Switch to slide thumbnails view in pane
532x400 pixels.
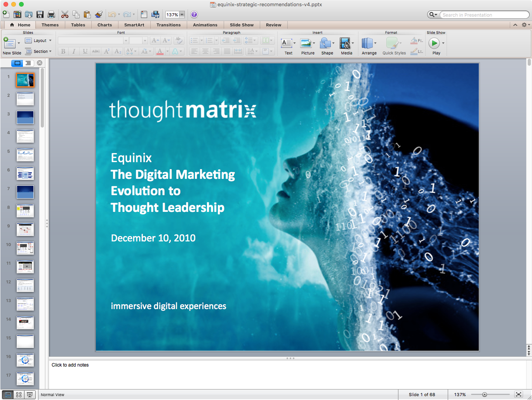click(17, 63)
